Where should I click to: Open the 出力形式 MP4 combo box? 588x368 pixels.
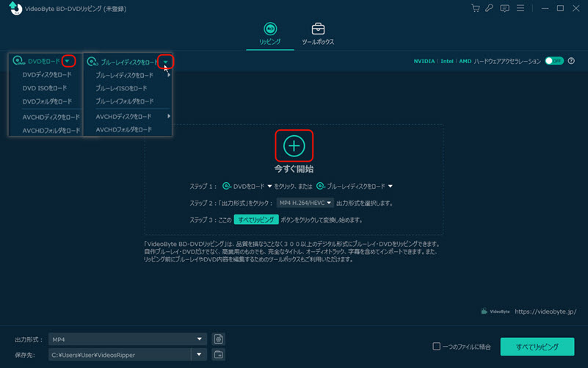(x=128, y=339)
